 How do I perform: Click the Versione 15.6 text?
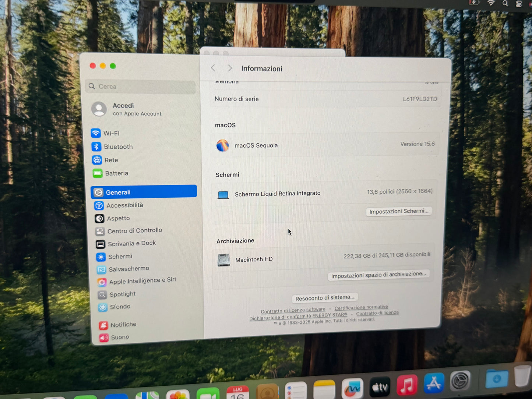(x=418, y=144)
